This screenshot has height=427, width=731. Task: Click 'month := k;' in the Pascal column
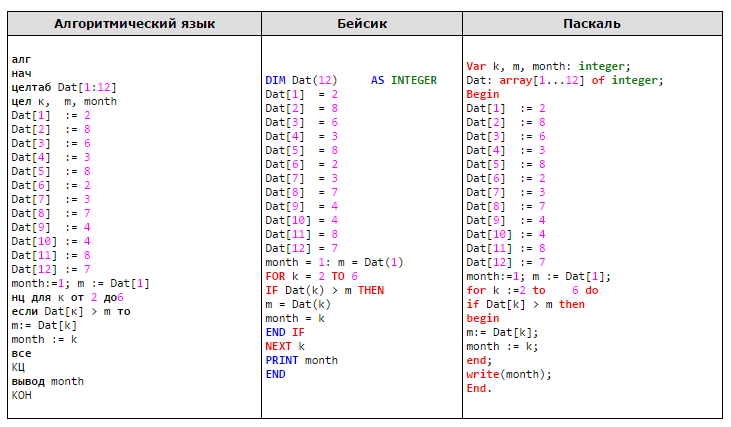[502, 346]
